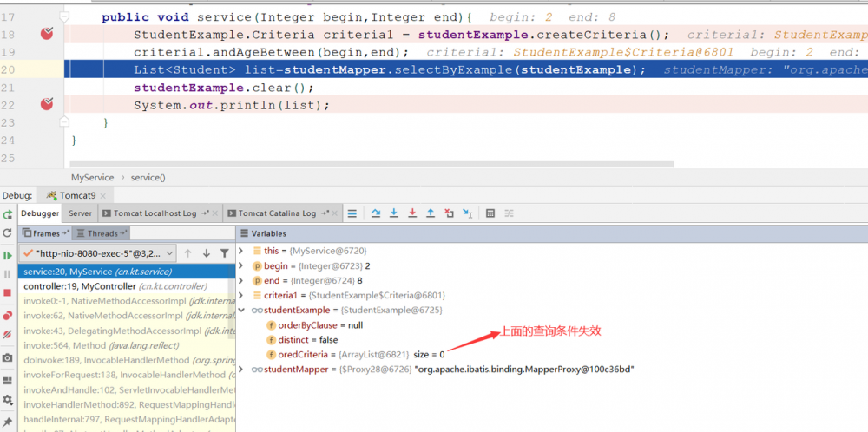Click the red Force Step Into icon

coord(411,213)
